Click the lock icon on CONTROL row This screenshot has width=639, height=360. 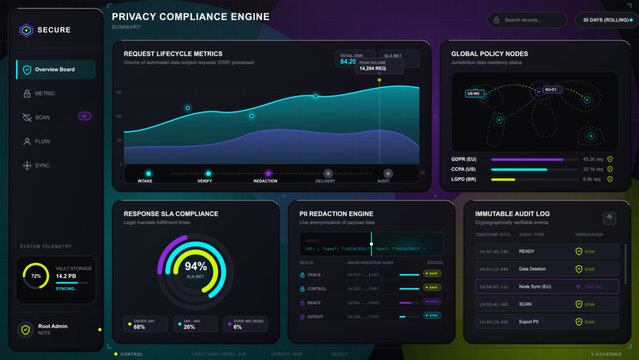(x=302, y=289)
